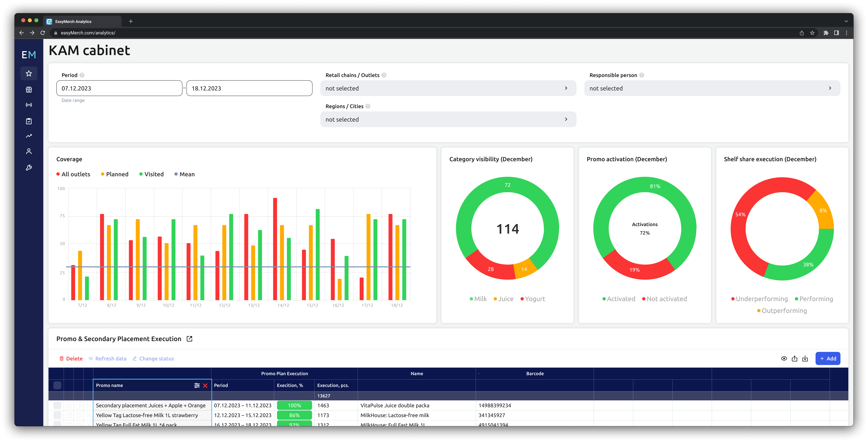Screen dimensions: 868x442
Task: Click the help icon next to Period
Action: [x=82, y=75]
